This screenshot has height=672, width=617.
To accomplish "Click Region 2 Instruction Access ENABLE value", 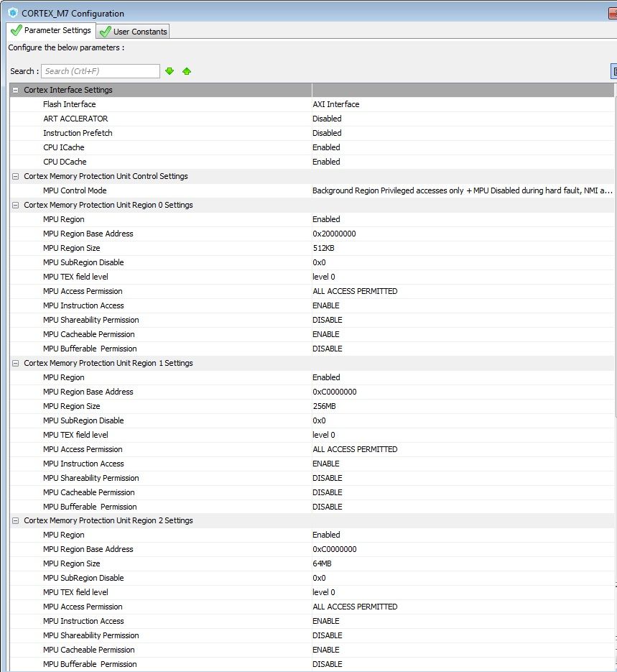I will click(326, 621).
